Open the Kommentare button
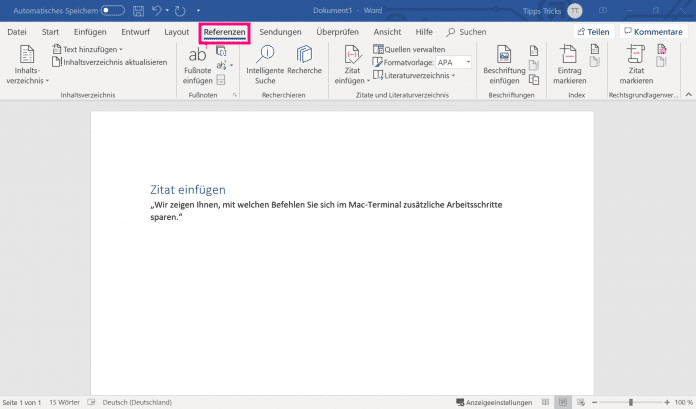The image size is (696, 409). tap(652, 32)
